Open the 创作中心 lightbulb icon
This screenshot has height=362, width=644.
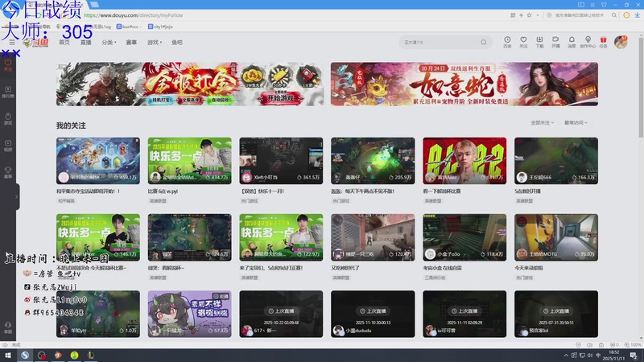coord(588,42)
